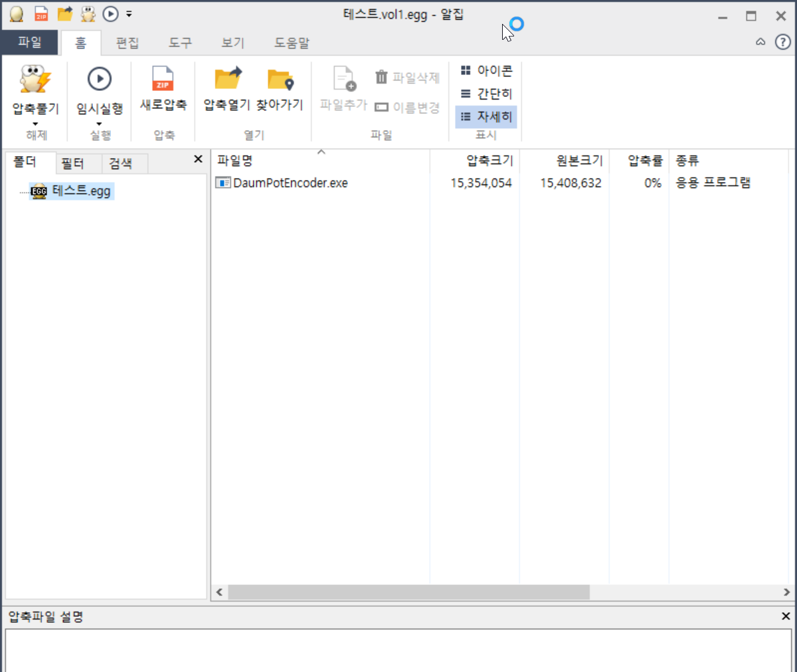Click the help question mark icon

pyautogui.click(x=782, y=42)
